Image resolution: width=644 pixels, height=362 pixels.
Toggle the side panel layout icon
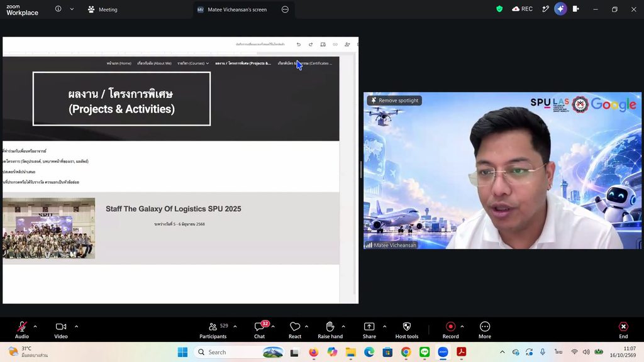(576, 9)
